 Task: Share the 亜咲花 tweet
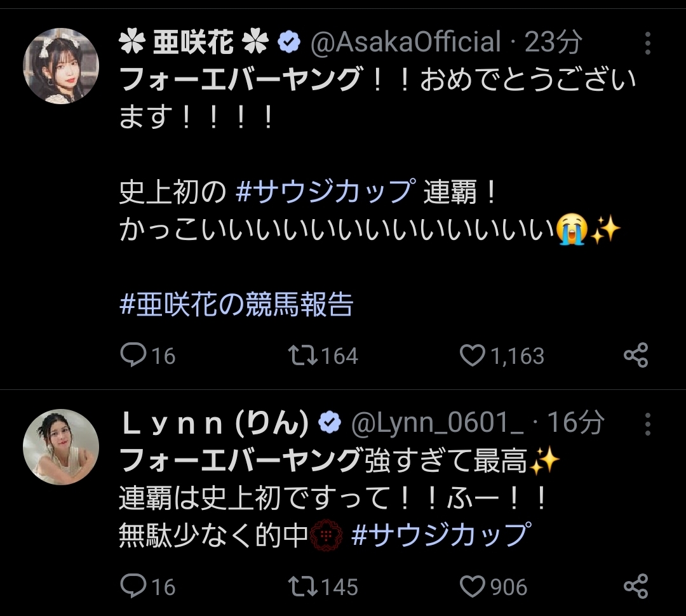point(635,355)
